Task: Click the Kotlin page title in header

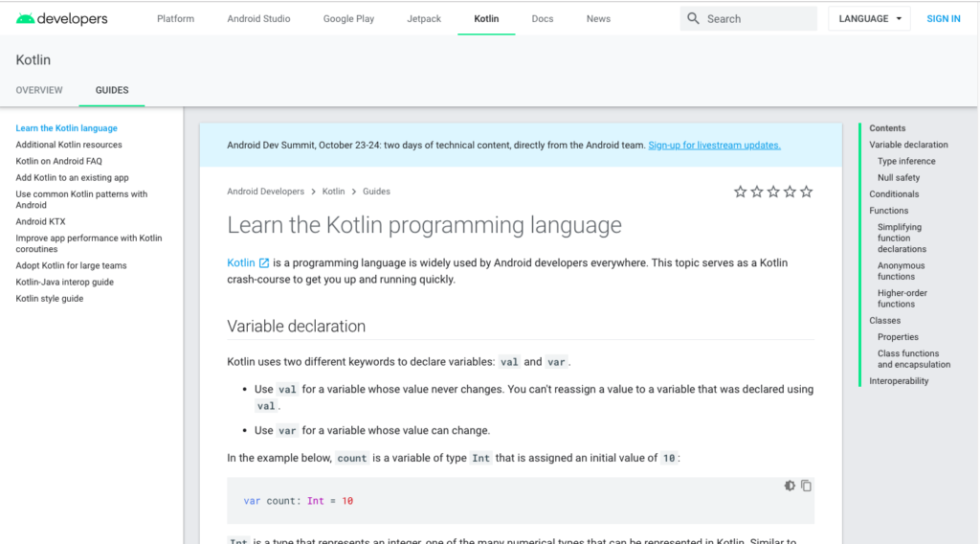Action: [x=33, y=60]
